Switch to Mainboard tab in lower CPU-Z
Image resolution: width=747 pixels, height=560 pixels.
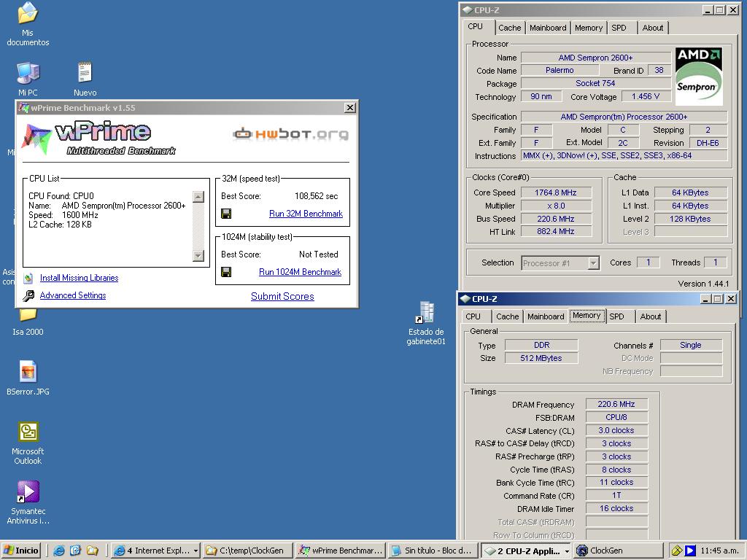(546, 316)
